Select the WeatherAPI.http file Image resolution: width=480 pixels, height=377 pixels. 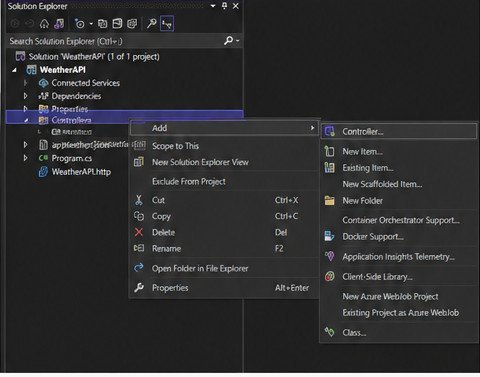click(x=81, y=172)
